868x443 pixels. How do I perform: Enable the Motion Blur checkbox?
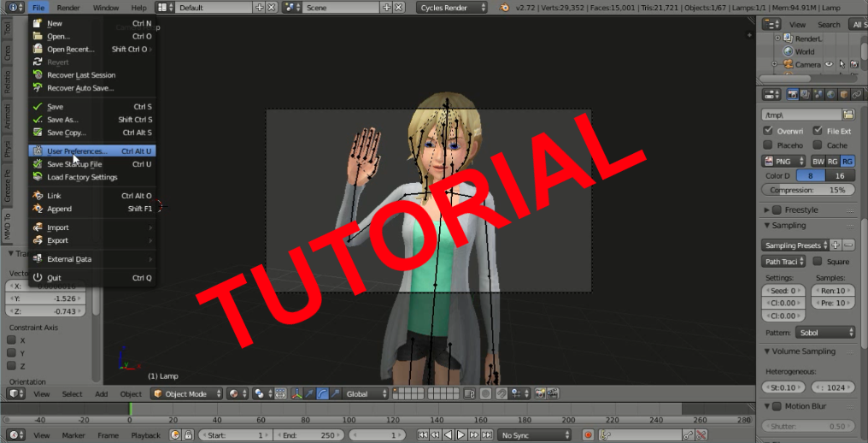[777, 406]
